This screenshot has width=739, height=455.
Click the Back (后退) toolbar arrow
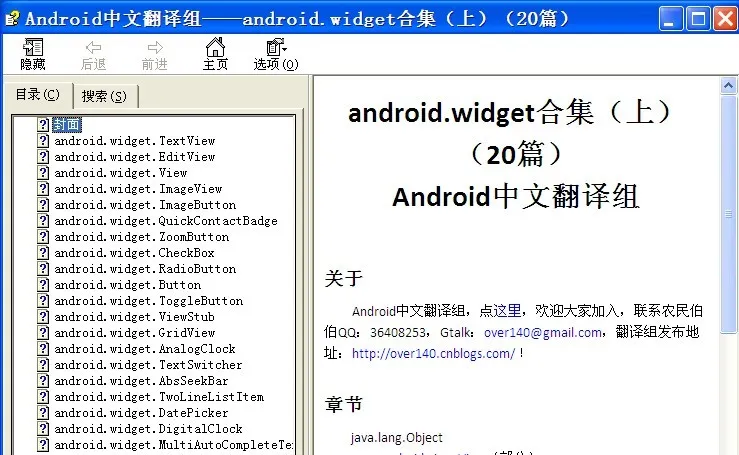point(93,54)
